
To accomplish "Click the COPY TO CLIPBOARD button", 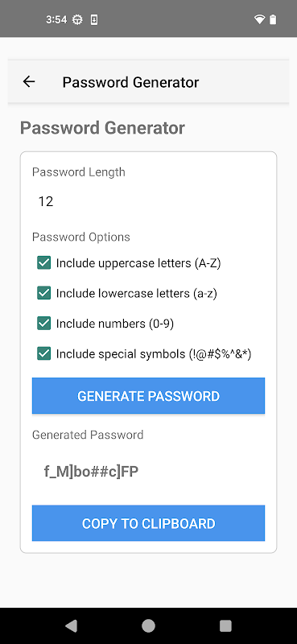I will coord(148,523).
